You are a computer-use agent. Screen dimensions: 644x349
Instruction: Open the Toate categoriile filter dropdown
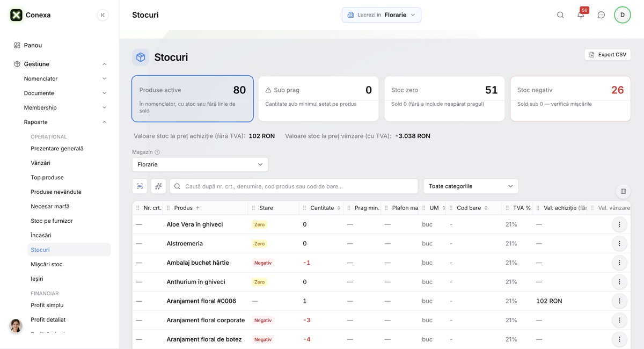coord(471,186)
